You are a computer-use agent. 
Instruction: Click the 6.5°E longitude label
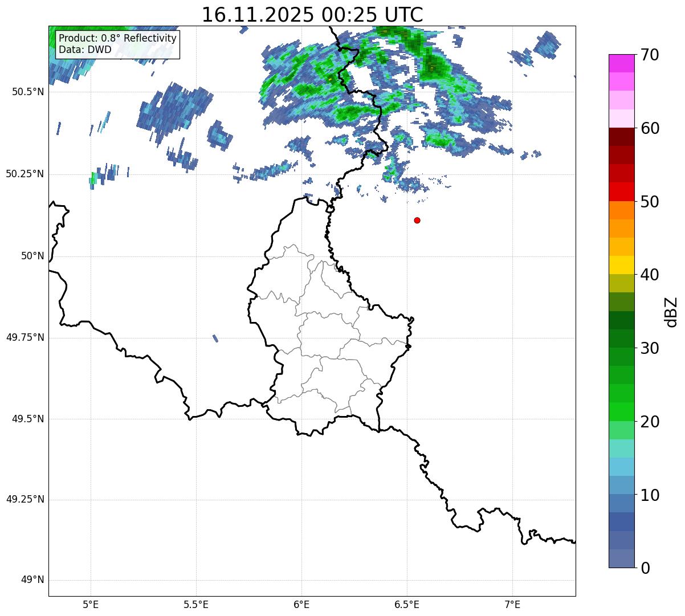click(x=407, y=605)
